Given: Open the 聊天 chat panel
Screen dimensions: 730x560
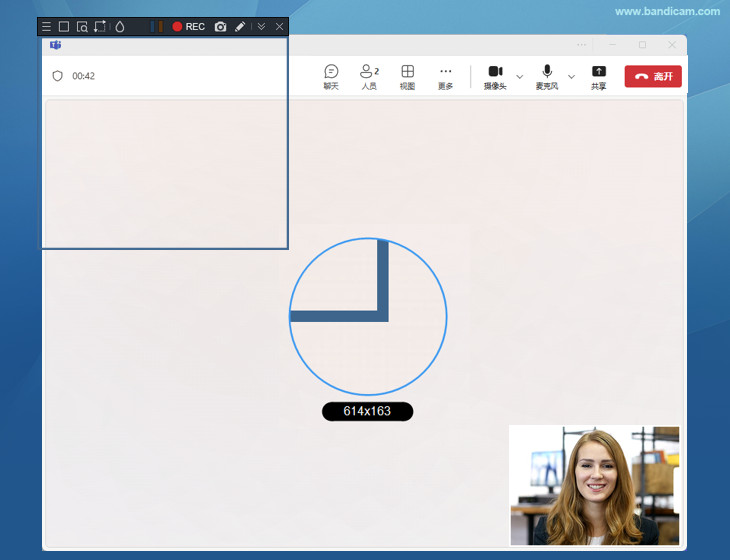Looking at the screenshot, I should tap(331, 76).
